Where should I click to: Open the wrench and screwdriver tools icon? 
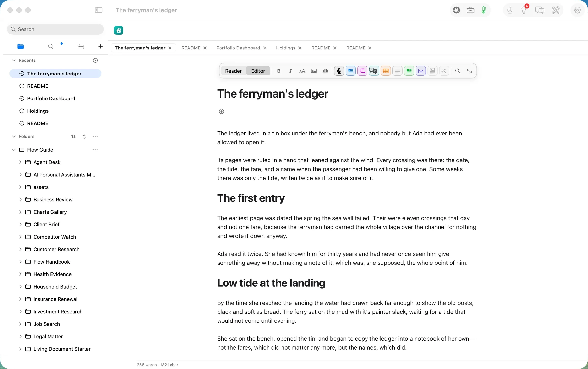coord(555,10)
